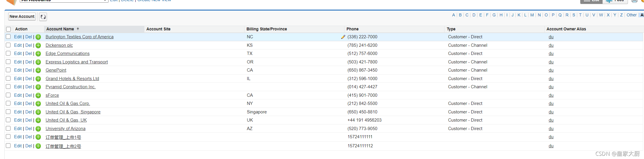Screen dimensions: 644x159
Task: Click the sort arrow beside Account Name header
Action: (x=78, y=29)
